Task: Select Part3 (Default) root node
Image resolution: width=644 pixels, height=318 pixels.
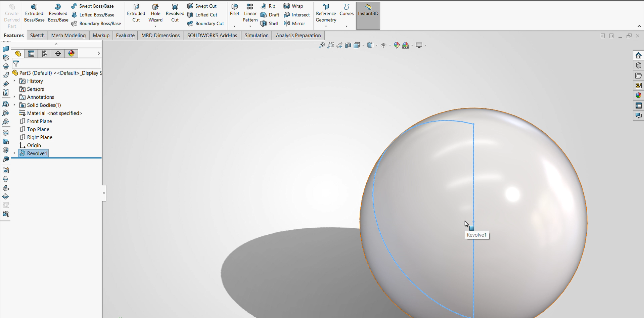Action: [x=57, y=73]
